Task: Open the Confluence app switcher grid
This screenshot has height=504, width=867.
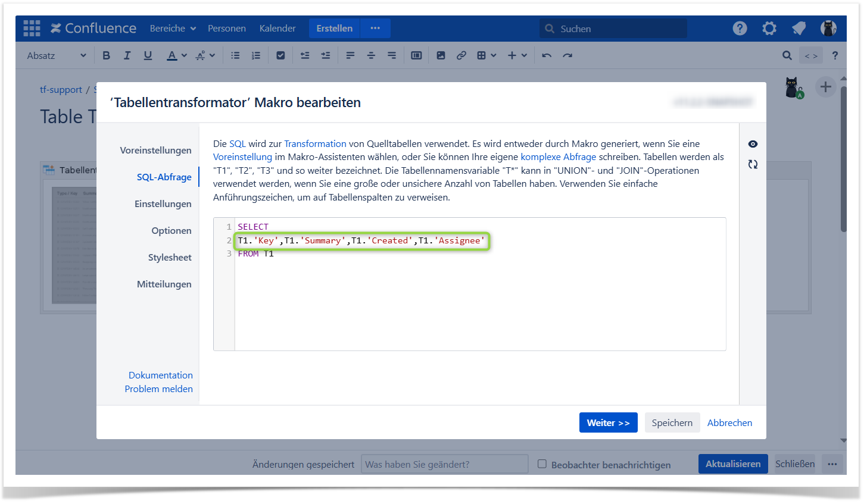Action: pyautogui.click(x=32, y=28)
